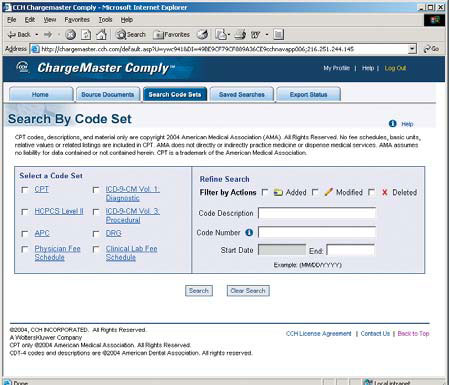Click the CCH logo in the banner
The width and height of the screenshot is (450, 385).
(x=23, y=67)
